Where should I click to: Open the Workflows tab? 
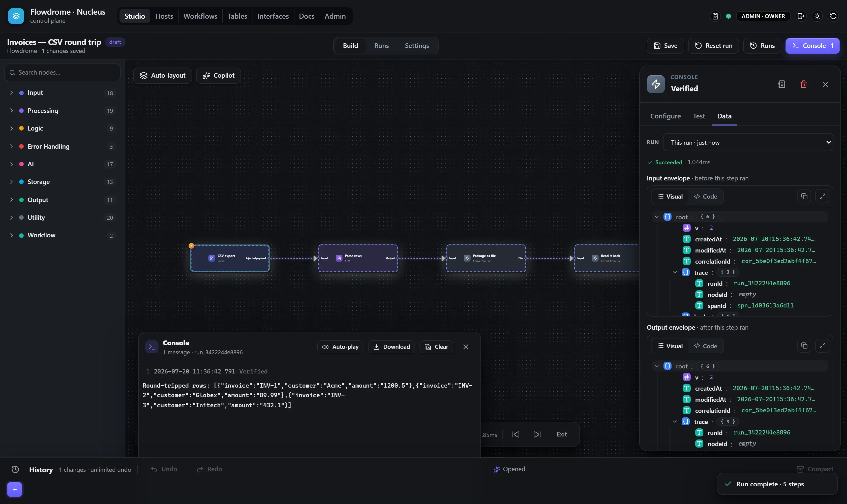200,16
